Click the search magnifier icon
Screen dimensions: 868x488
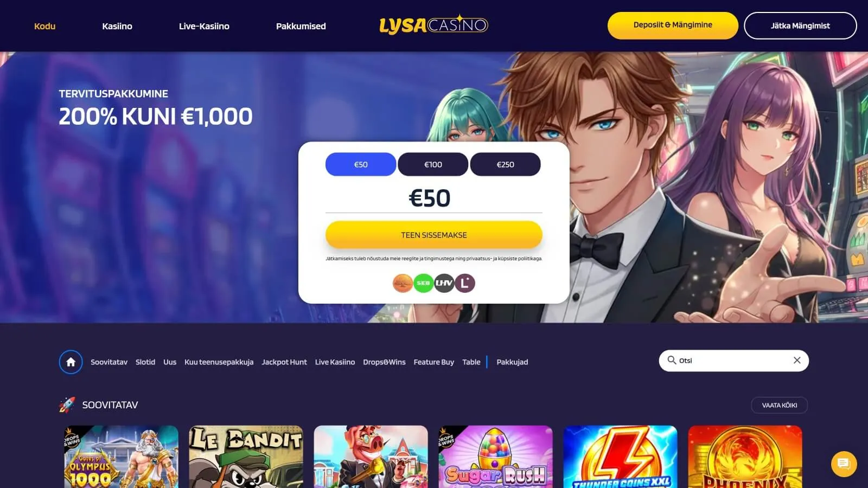coord(672,360)
